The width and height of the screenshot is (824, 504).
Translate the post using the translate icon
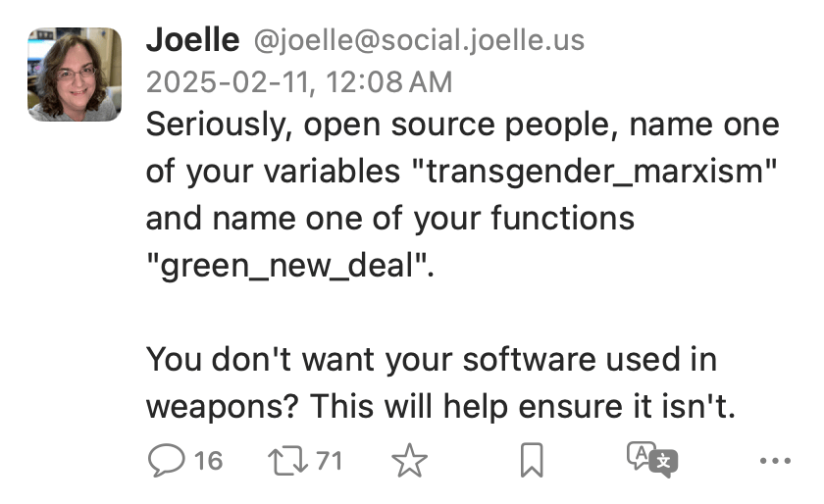pos(651,460)
